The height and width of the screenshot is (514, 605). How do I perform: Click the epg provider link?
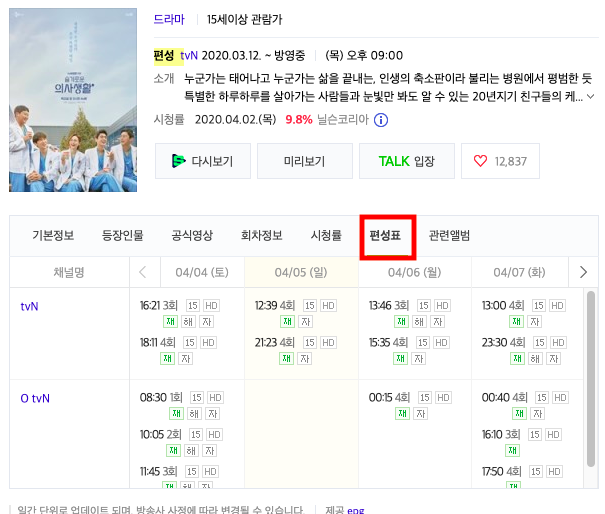(355, 510)
